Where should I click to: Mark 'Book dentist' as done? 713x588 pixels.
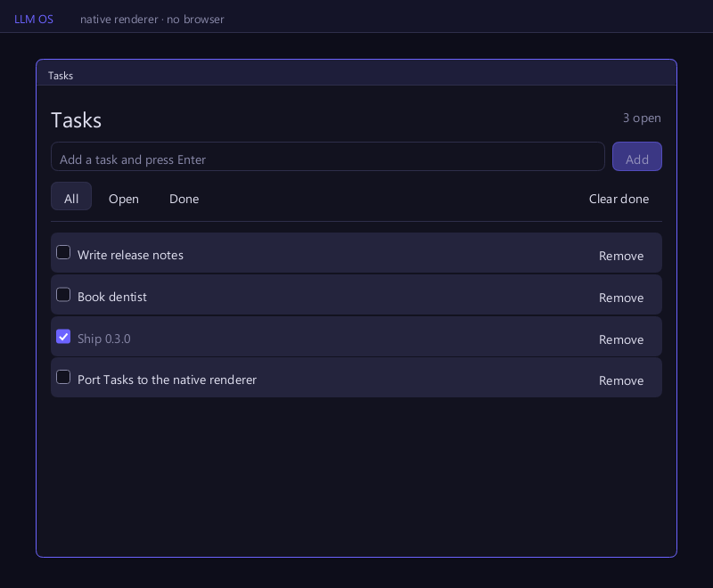(63, 295)
